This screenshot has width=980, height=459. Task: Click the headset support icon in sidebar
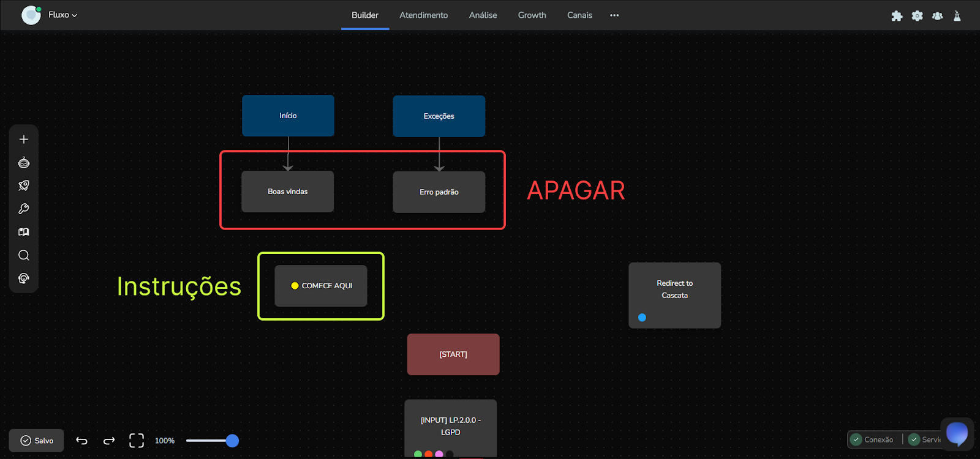24,278
